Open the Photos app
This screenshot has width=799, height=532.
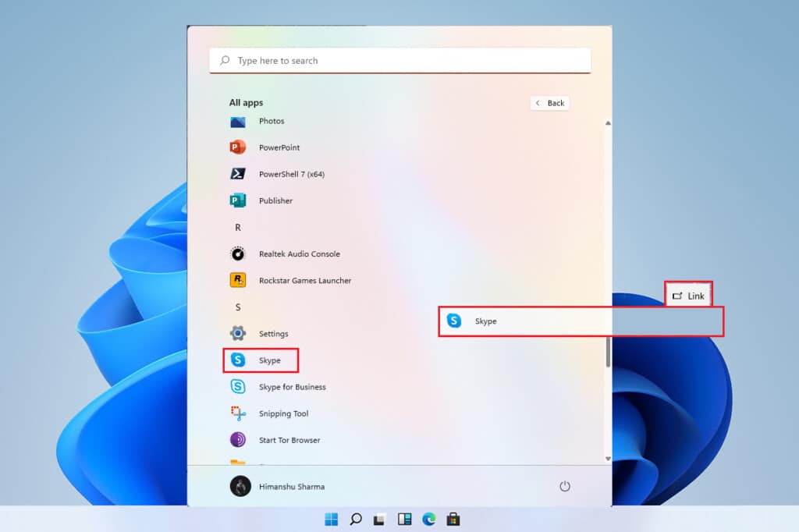pyautogui.click(x=271, y=122)
